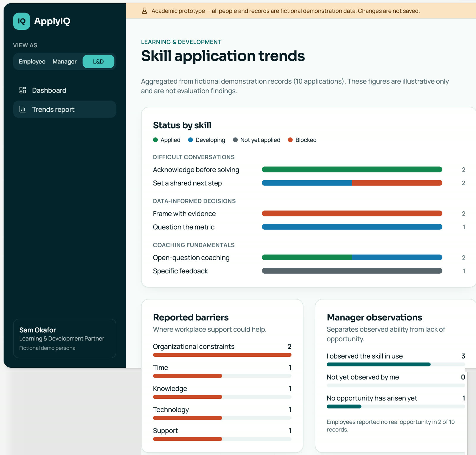The image size is (476, 455).
Task: Switch view to Manager
Action: click(x=65, y=62)
